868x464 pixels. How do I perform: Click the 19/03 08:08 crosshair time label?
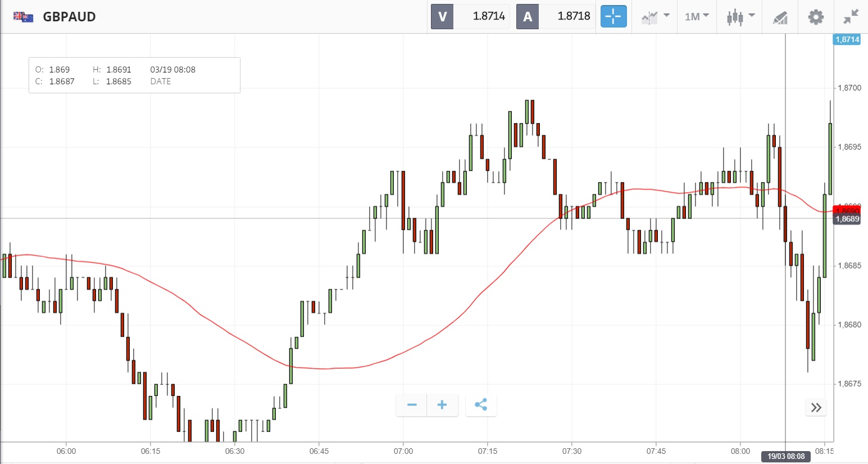pos(786,456)
